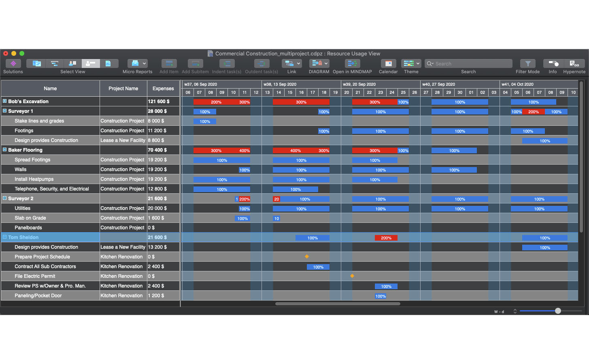
Task: Click the File Electric Permit milestone diamond
Action: (x=352, y=276)
